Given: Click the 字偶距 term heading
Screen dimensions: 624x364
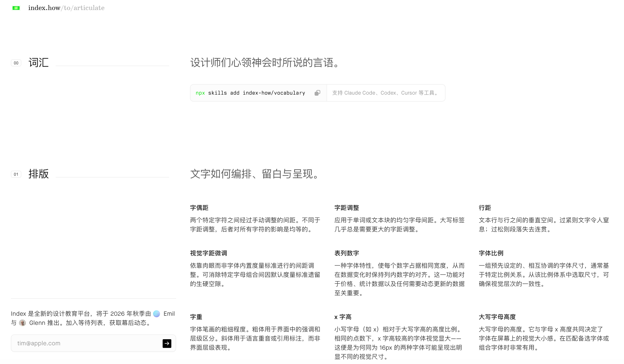Looking at the screenshot, I should (199, 208).
